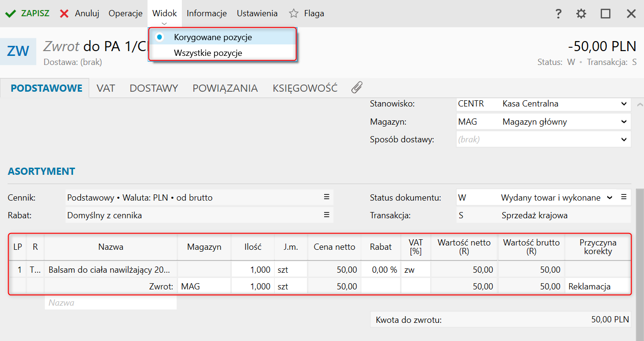Image resolution: width=644 pixels, height=341 pixels.
Task: Open the paperclip attachments tab
Action: pos(357,87)
